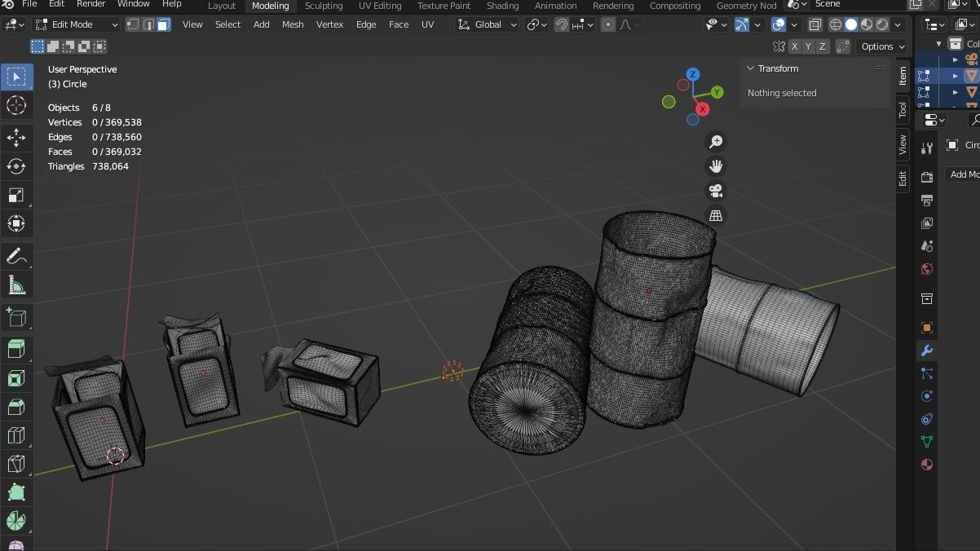Collapse the Transform panel in the sidebar
This screenshot has width=980, height=551.
(x=751, y=68)
